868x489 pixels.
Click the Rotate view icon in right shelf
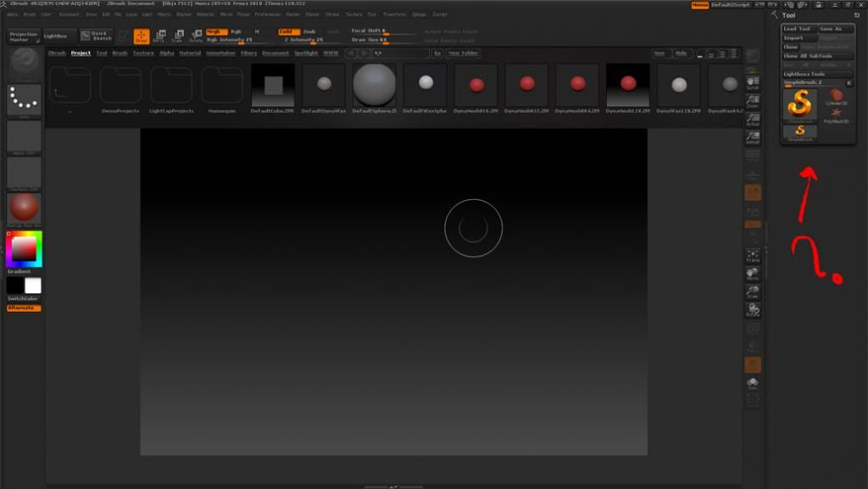(753, 310)
